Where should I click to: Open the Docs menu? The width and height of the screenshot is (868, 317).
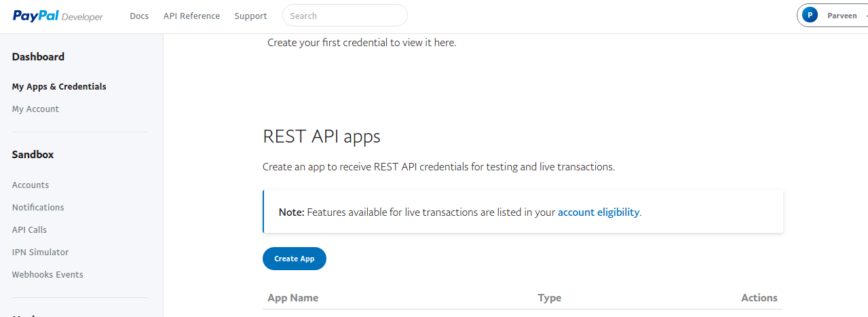(x=139, y=16)
